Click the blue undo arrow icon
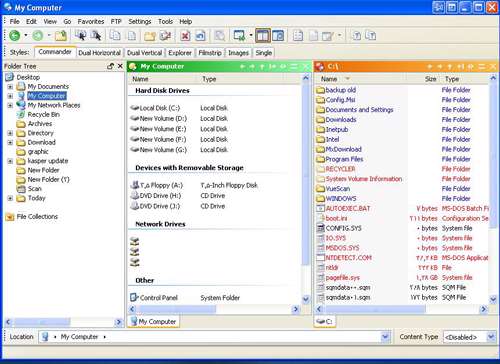The image size is (500, 364). click(200, 36)
